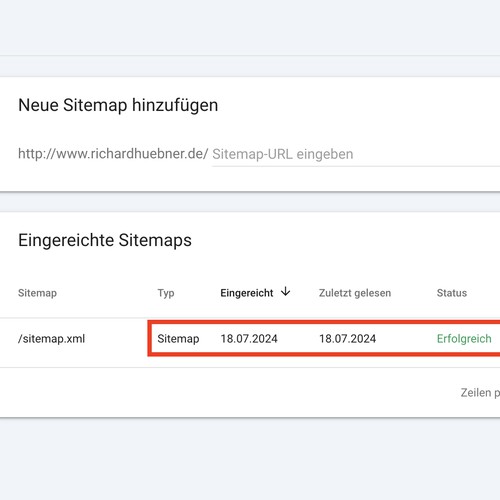Image resolution: width=500 pixels, height=500 pixels.
Task: Open the /sitemap.xml row
Action: [250, 339]
